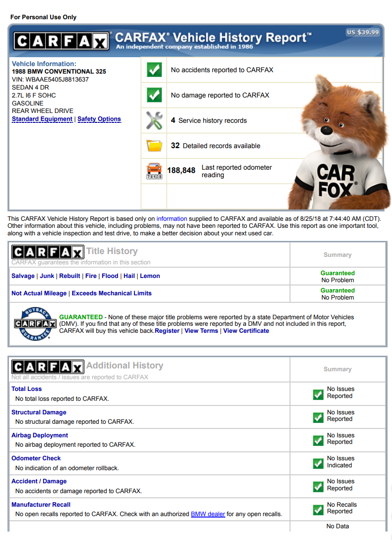Click the '2.7L I6 F SOHC' engine text
The image size is (392, 540).
pos(34,96)
